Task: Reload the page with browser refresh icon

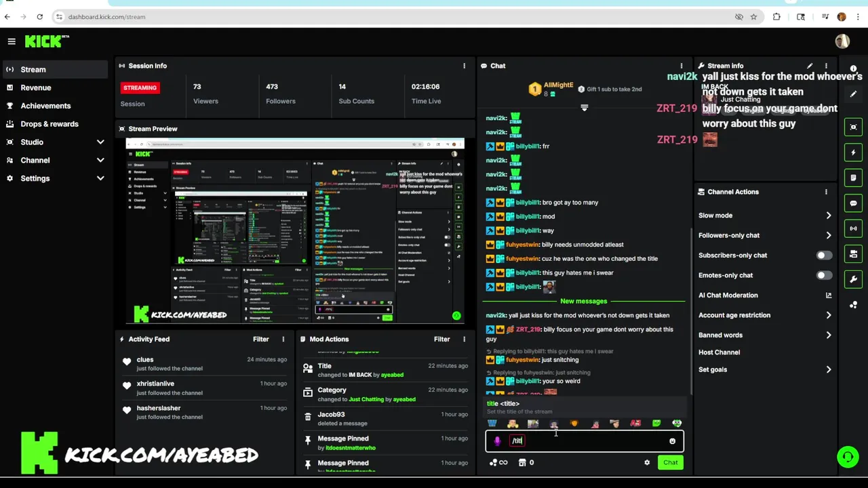Action: tap(39, 16)
